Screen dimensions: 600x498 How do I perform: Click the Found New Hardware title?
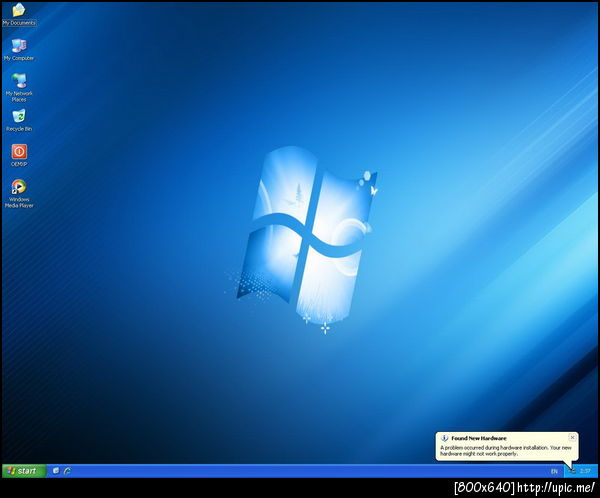coord(479,438)
